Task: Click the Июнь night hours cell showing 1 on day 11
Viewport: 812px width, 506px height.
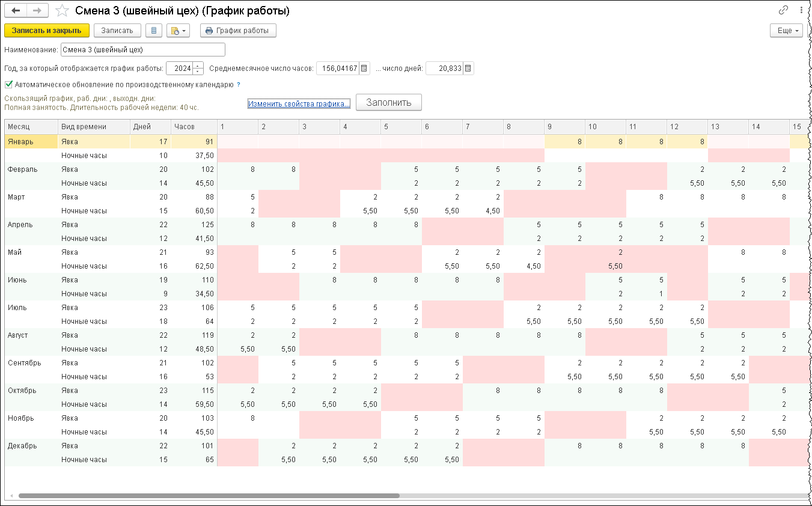Action: [646, 294]
